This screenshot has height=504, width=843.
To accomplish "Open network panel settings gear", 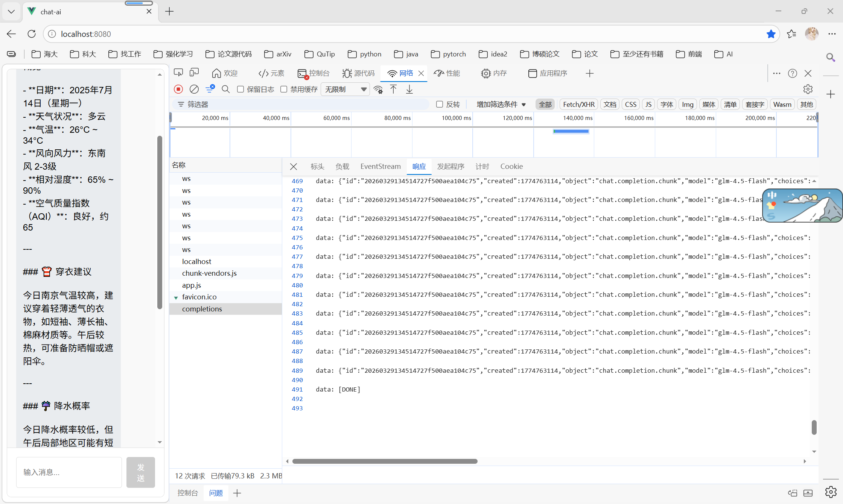I will click(808, 89).
